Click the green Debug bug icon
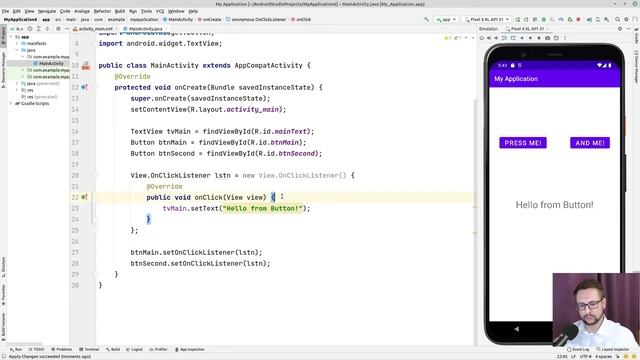640x360 pixels. click(544, 19)
